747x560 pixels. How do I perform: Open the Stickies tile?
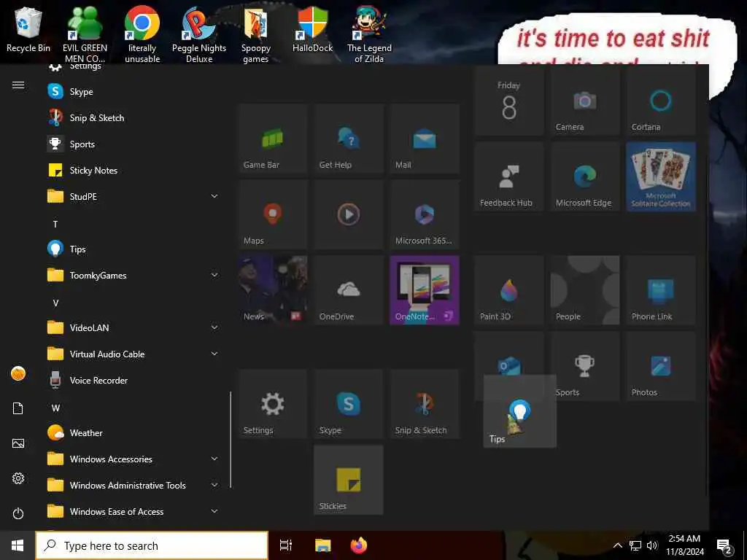point(349,480)
